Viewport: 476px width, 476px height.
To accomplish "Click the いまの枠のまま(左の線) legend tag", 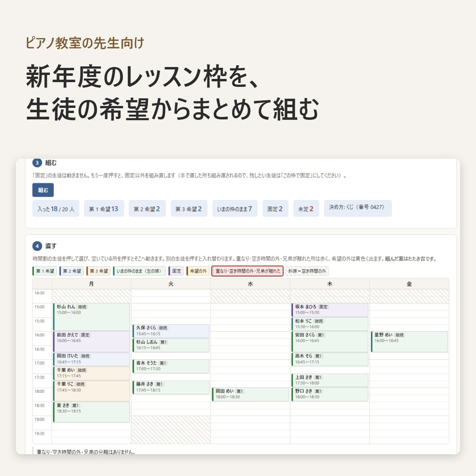I will coord(139,271).
